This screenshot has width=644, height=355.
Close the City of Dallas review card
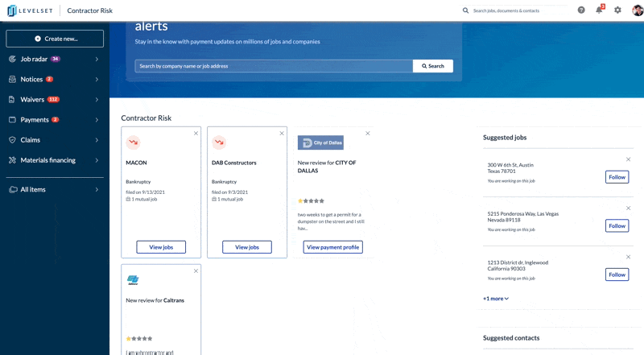tap(368, 134)
